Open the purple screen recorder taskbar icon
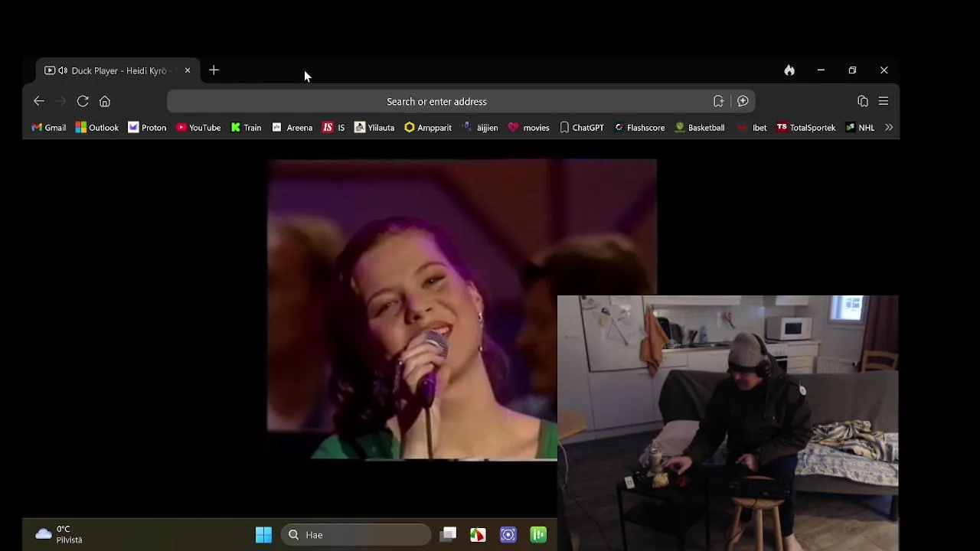The height and width of the screenshot is (551, 980). click(x=508, y=535)
